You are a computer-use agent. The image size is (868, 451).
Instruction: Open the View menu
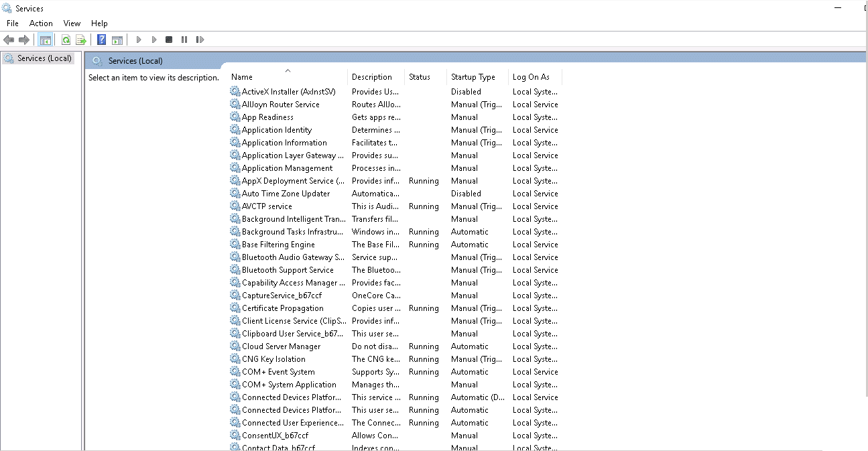[72, 23]
